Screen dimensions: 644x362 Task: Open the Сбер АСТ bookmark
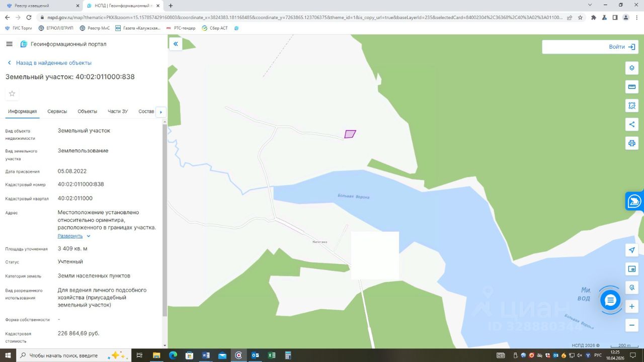point(215,28)
